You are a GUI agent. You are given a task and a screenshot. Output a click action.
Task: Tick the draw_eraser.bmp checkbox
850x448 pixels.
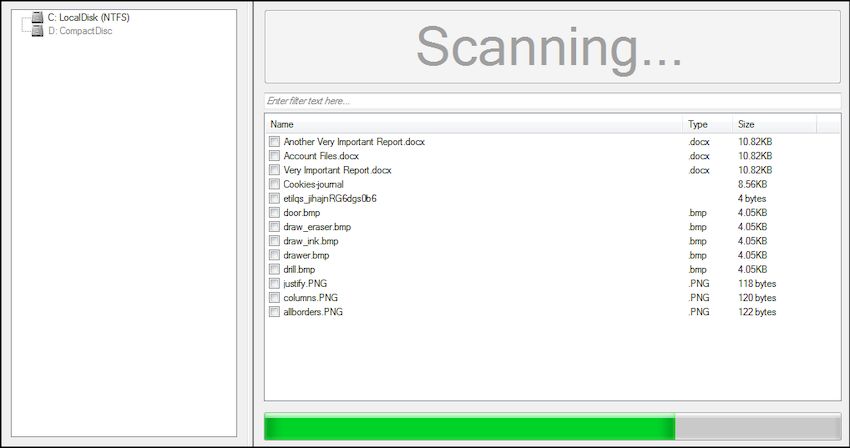274,227
